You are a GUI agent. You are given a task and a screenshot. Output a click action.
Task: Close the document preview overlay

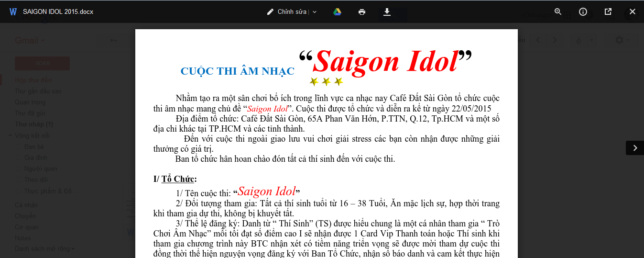[x=633, y=12]
